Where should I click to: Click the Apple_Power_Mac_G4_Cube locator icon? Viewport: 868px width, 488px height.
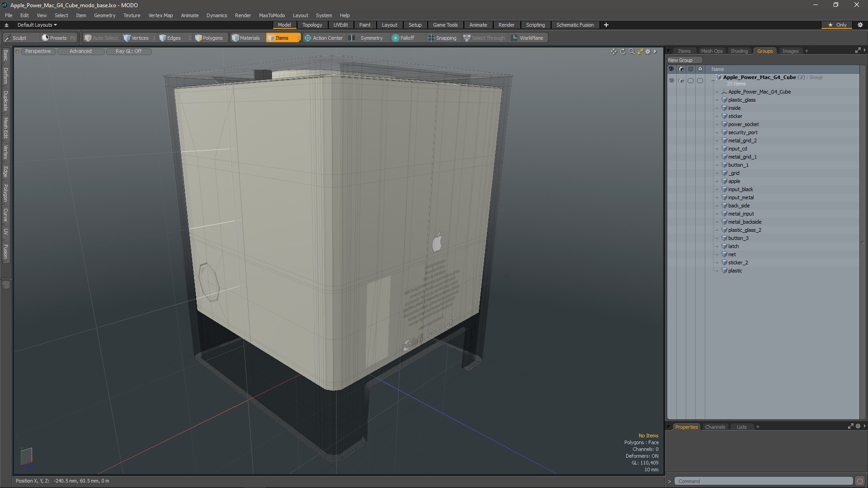click(x=724, y=92)
